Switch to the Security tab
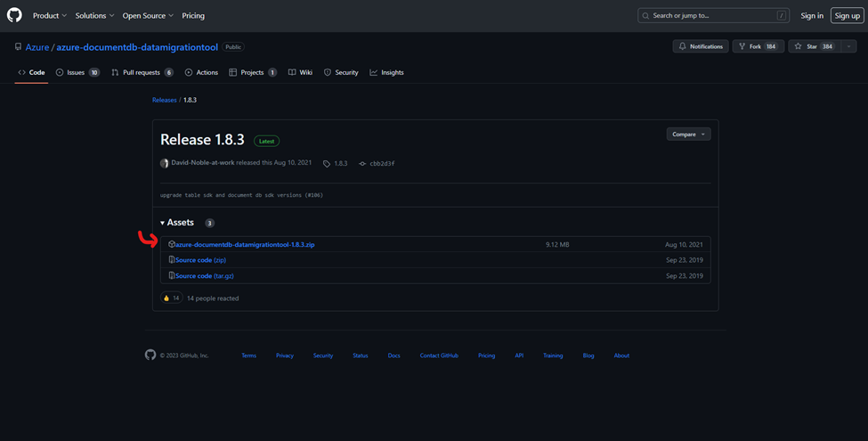Viewport: 868px width, 441px height. pos(341,72)
